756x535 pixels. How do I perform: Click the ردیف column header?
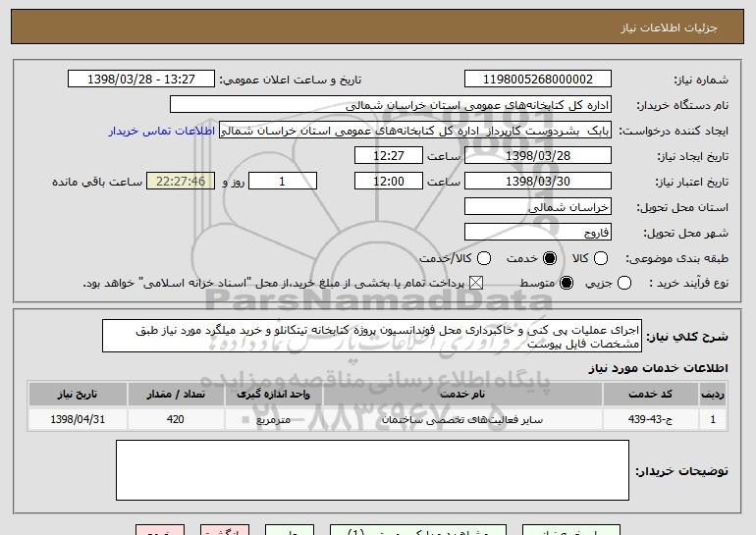click(x=713, y=395)
